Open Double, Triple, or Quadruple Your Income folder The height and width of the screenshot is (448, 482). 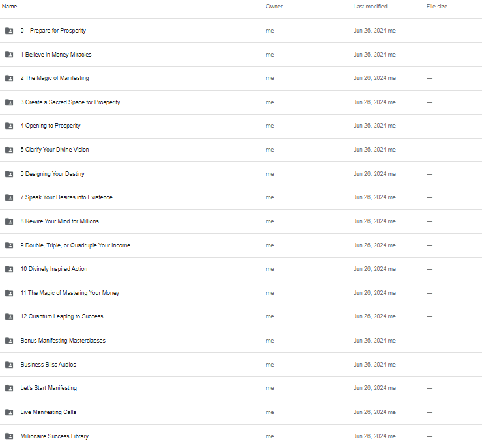(241, 245)
